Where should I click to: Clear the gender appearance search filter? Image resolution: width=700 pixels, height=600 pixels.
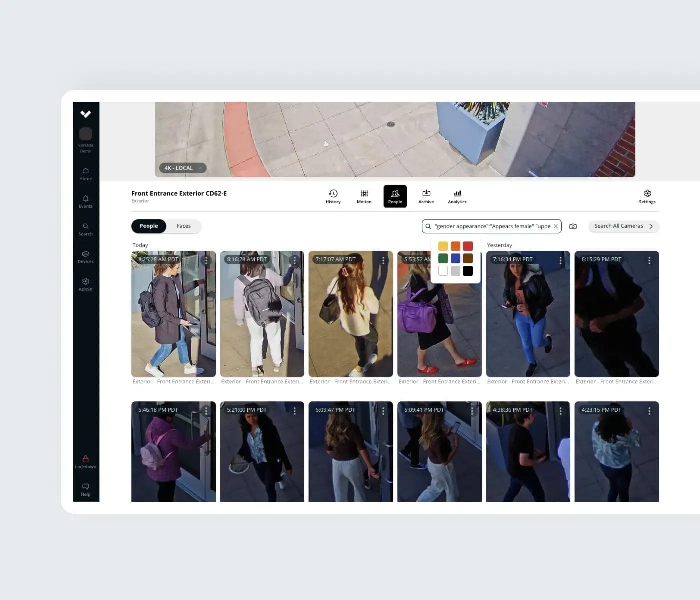(x=556, y=226)
